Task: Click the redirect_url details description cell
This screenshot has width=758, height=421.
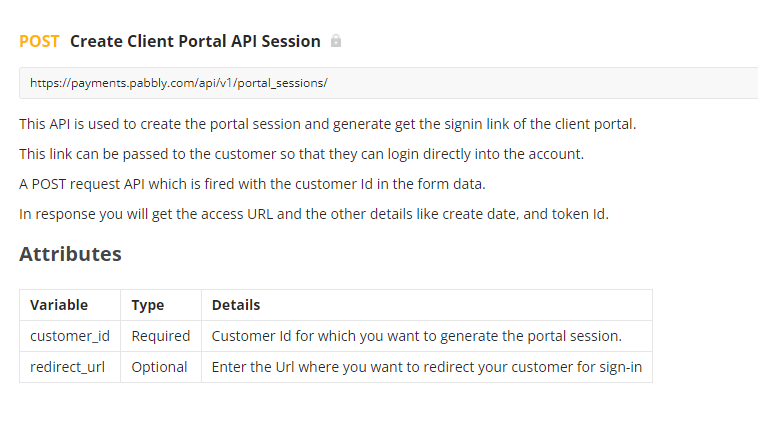Action: 427,367
